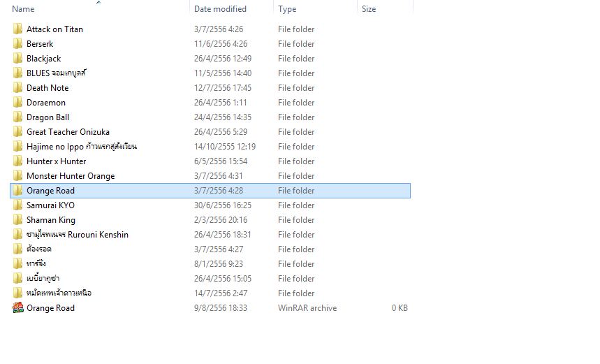Click the date "2/3/2556 20:16"

(x=221, y=219)
